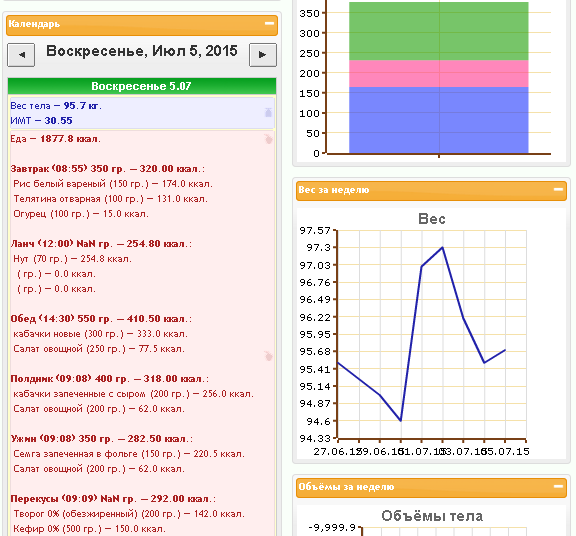The image size is (576, 536).
Task: Collapse the Объёмы за неделю panel
Action: (x=558, y=486)
